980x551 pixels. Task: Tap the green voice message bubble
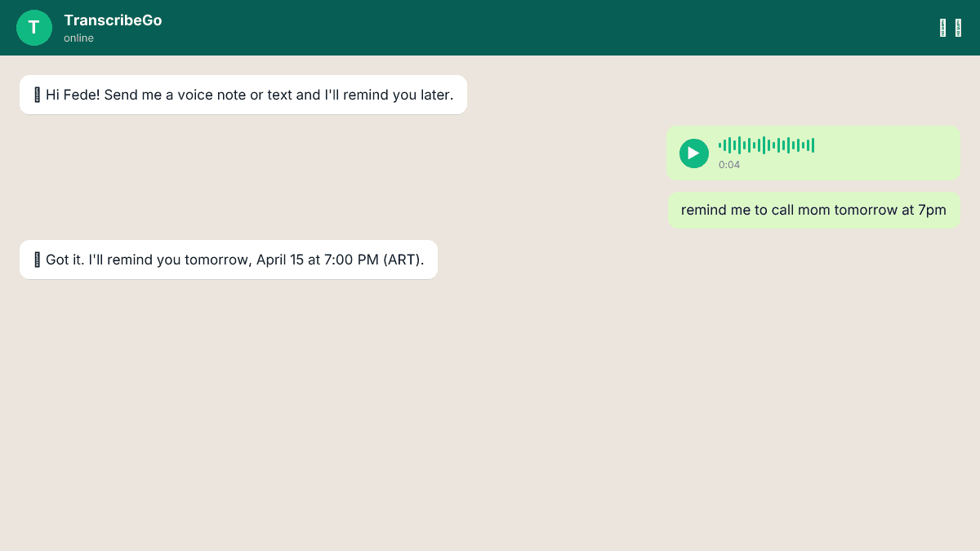tap(813, 153)
